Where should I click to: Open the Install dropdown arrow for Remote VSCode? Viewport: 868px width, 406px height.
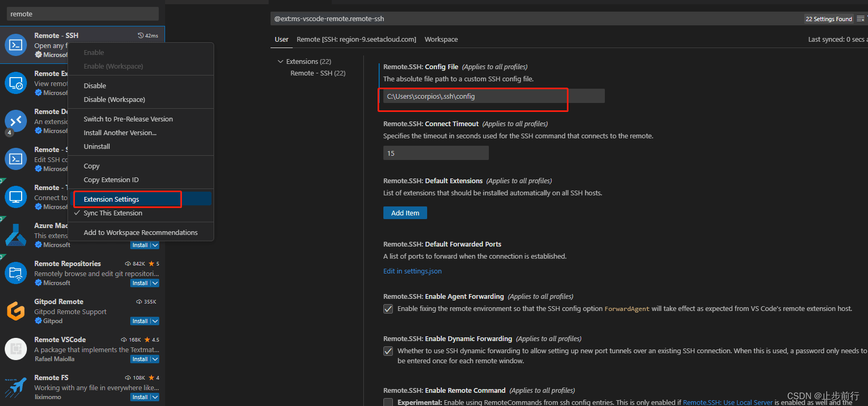coord(155,359)
